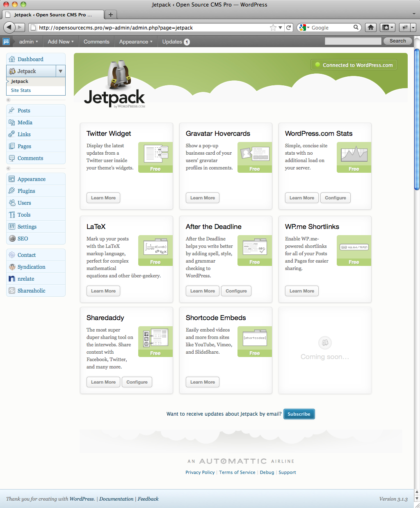This screenshot has width=420, height=508.
Task: Select the Jetpack submenu item
Action: click(x=20, y=81)
